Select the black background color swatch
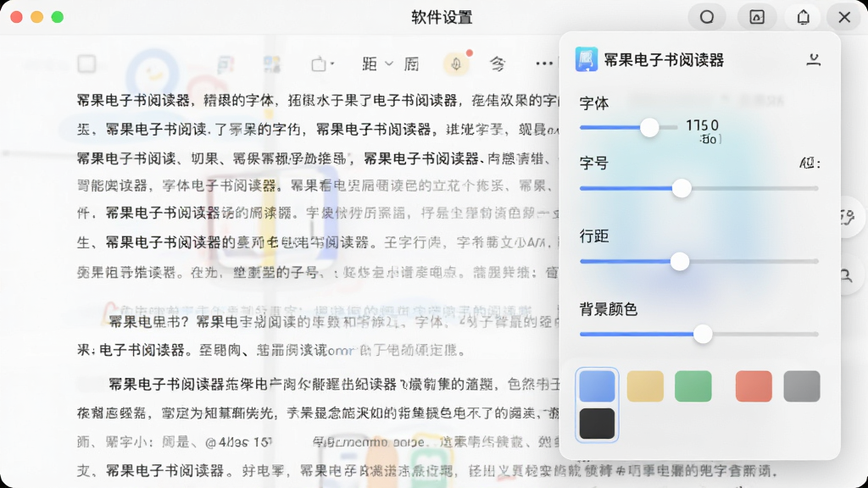 597,424
